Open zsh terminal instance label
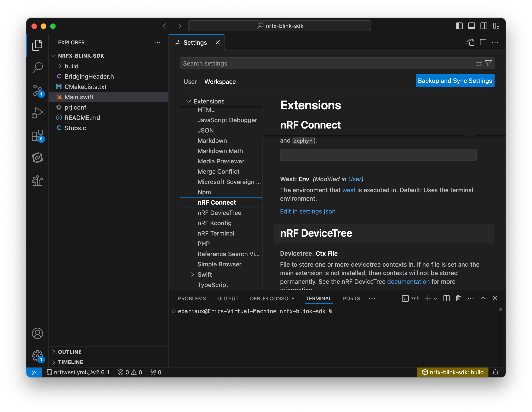The image size is (532, 412). point(411,298)
